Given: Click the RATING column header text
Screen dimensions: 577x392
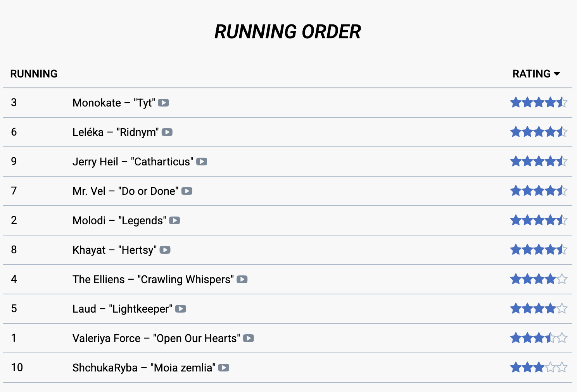Looking at the screenshot, I should coord(531,74).
